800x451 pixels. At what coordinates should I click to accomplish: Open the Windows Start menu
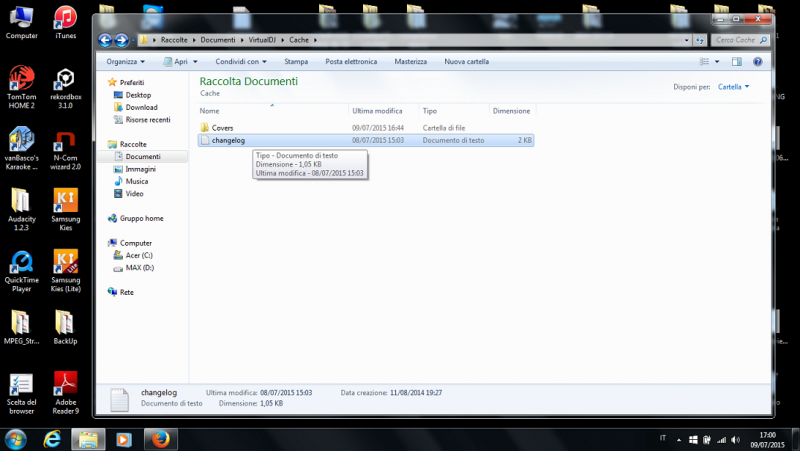pos(16,439)
